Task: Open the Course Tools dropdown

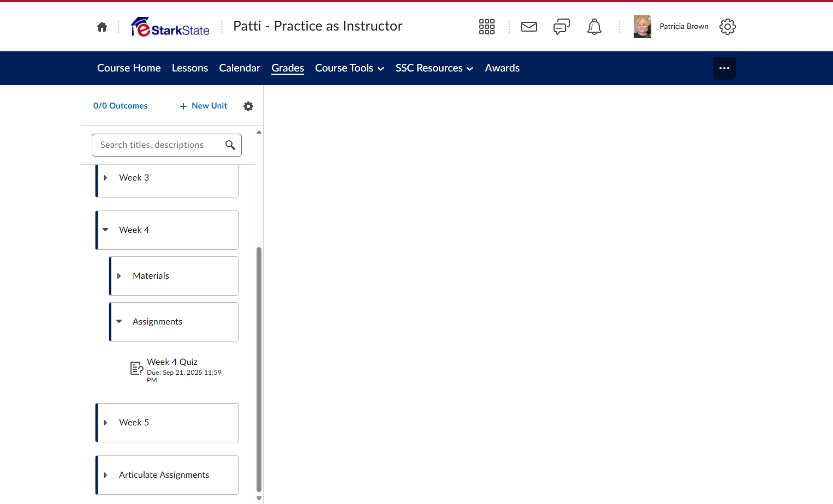Action: click(350, 68)
